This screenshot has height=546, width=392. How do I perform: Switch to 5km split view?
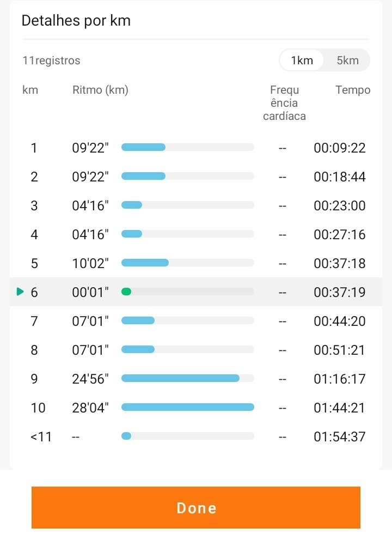coord(347,60)
